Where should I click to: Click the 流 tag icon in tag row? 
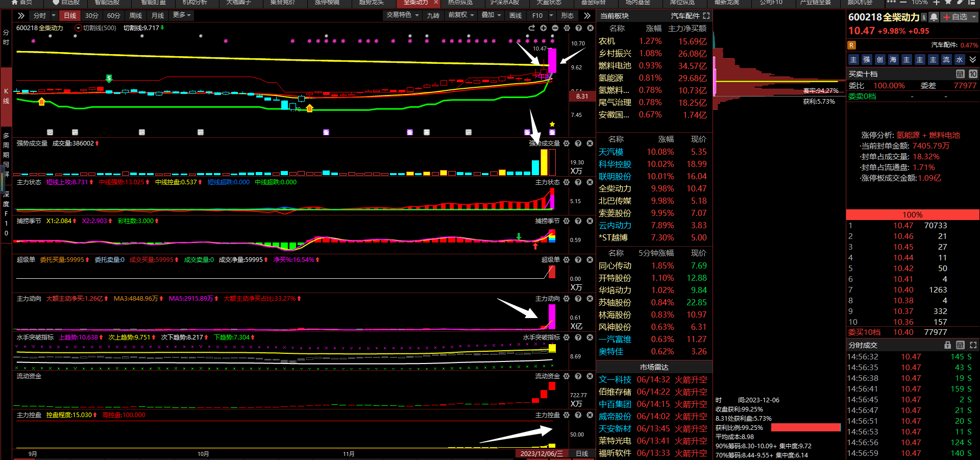click(x=946, y=60)
